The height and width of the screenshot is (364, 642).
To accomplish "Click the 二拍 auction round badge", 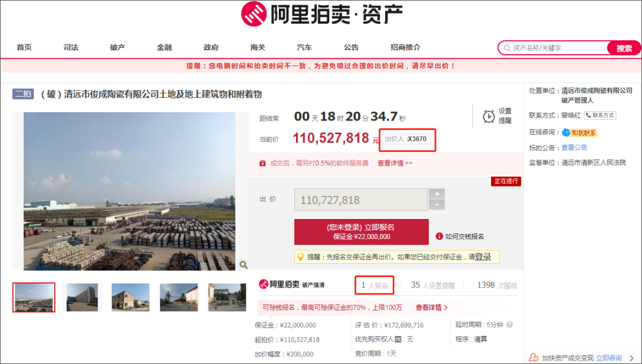I will 23,94.
